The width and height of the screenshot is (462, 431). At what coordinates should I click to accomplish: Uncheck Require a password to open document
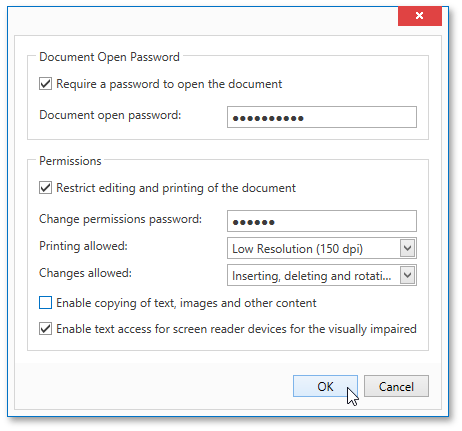pos(45,84)
